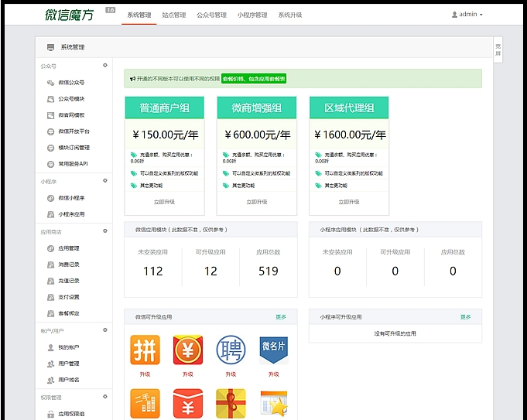
Task: Select the 微名片 app icon
Action: click(273, 350)
